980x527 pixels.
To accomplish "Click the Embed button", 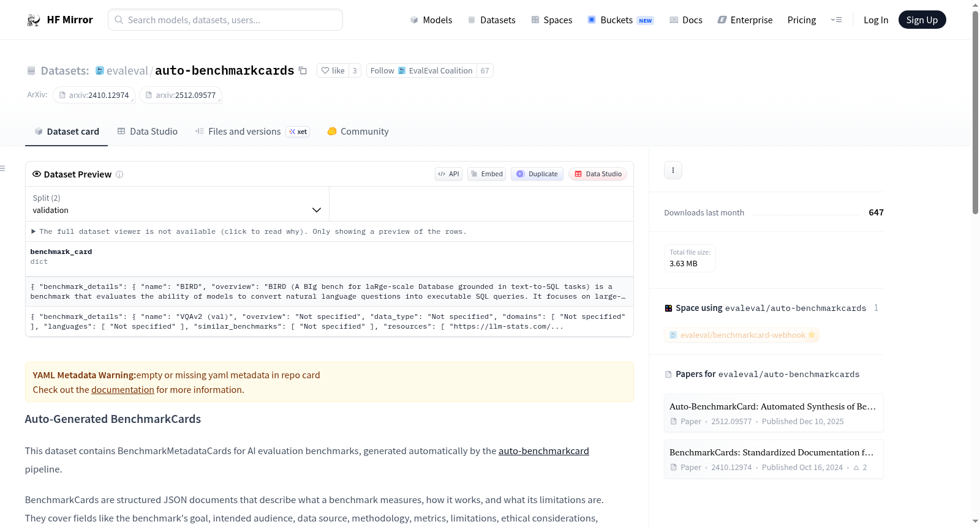I will (x=487, y=174).
